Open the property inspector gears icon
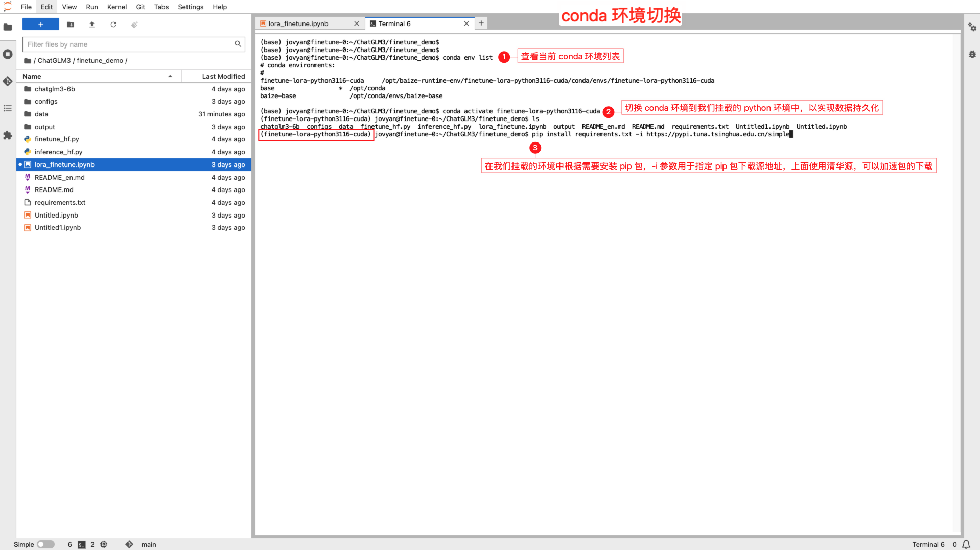Viewport: 980px width, 550px height. click(972, 27)
